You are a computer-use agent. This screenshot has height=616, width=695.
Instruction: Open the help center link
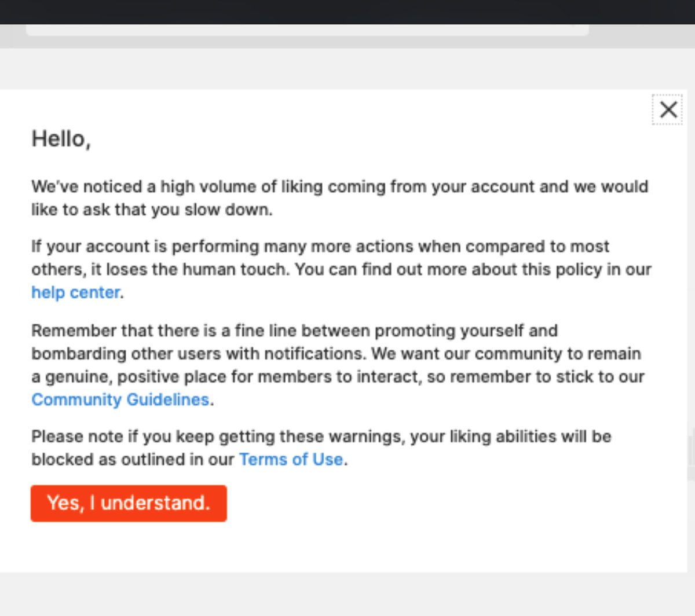click(76, 292)
